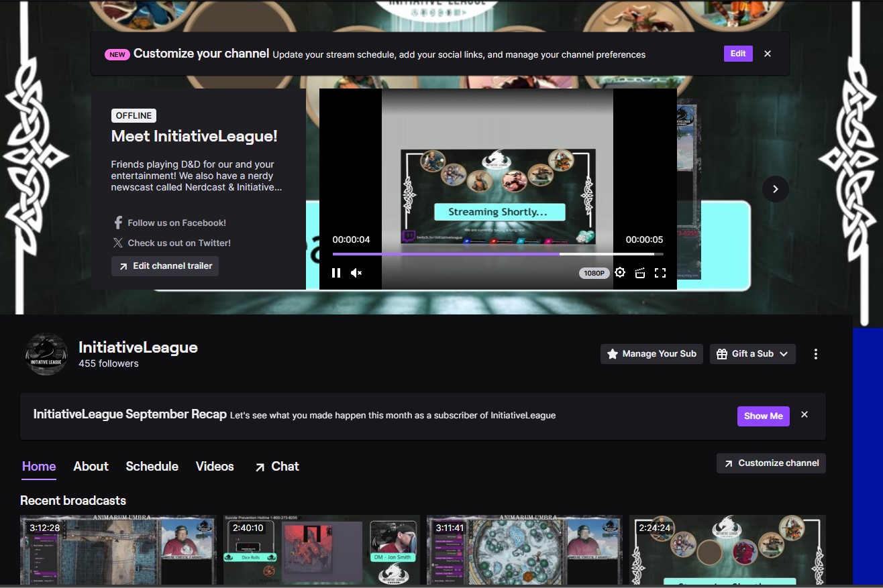Open the Gift a Sub dropdown
This screenshot has width=883, height=588.
click(753, 354)
